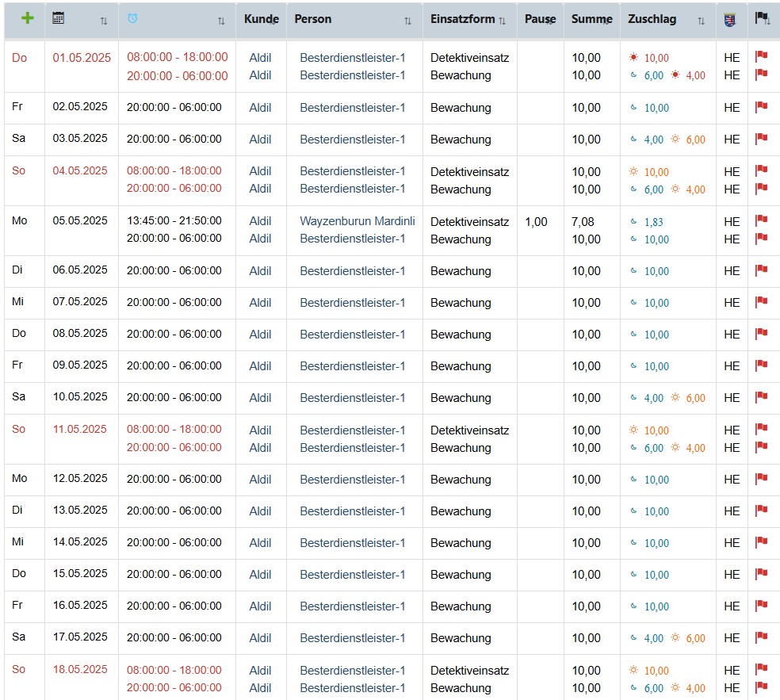Image resolution: width=780 pixels, height=700 pixels.
Task: Click weekday Mo of 05.05.2025
Action: coord(19,220)
